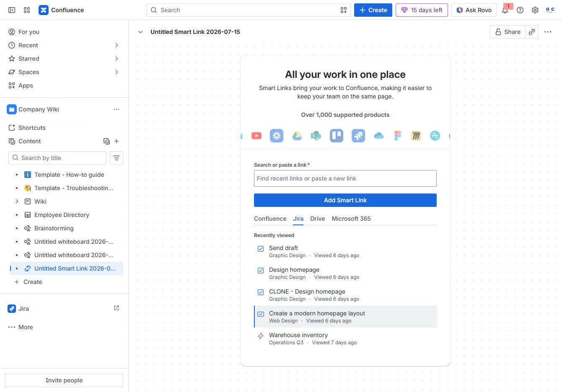Image resolution: width=562 pixels, height=392 pixels.
Task: Click the bulk select icon next to Content
Action: coord(106,141)
